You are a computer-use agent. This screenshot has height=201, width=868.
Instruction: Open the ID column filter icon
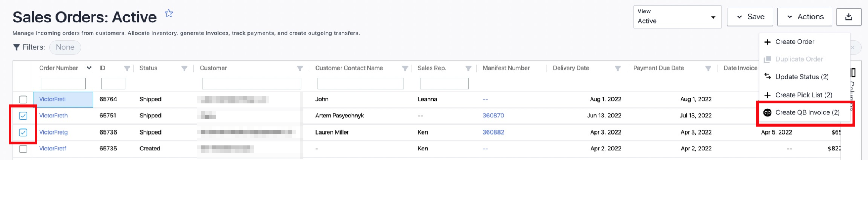click(x=127, y=68)
